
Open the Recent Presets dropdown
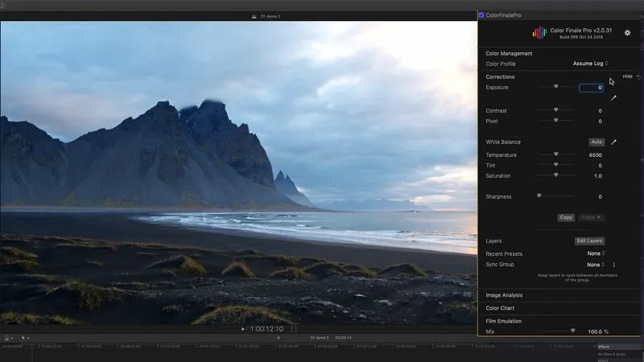click(596, 253)
